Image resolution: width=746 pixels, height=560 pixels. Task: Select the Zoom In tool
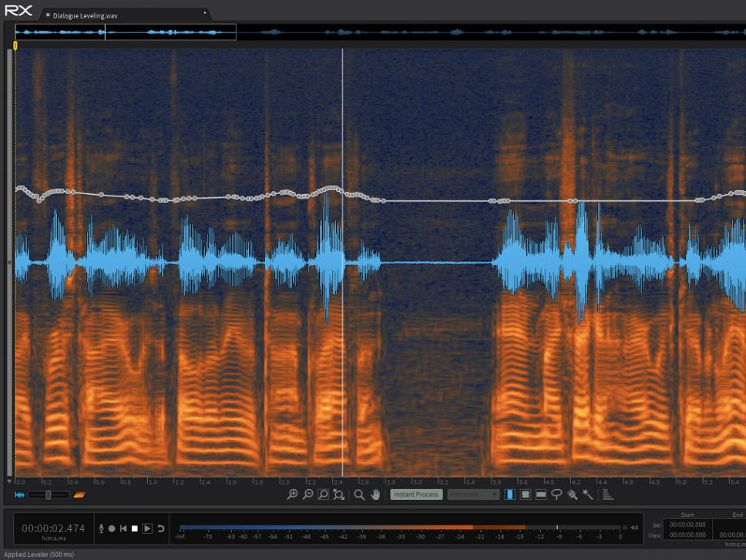coord(292,495)
